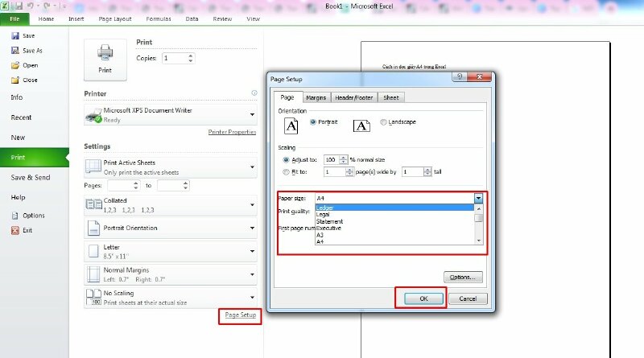Switch to the Header/Footer tab
The image size is (644, 358).
tap(353, 97)
